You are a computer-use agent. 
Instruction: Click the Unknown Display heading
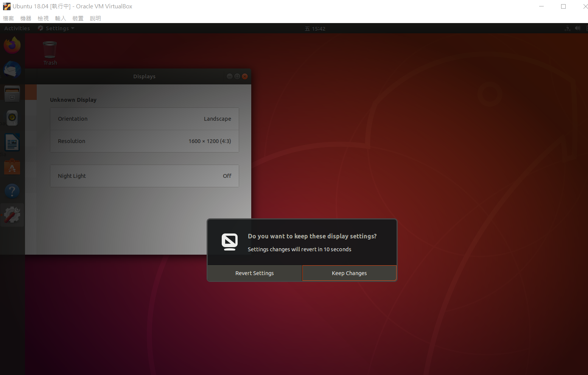click(73, 100)
